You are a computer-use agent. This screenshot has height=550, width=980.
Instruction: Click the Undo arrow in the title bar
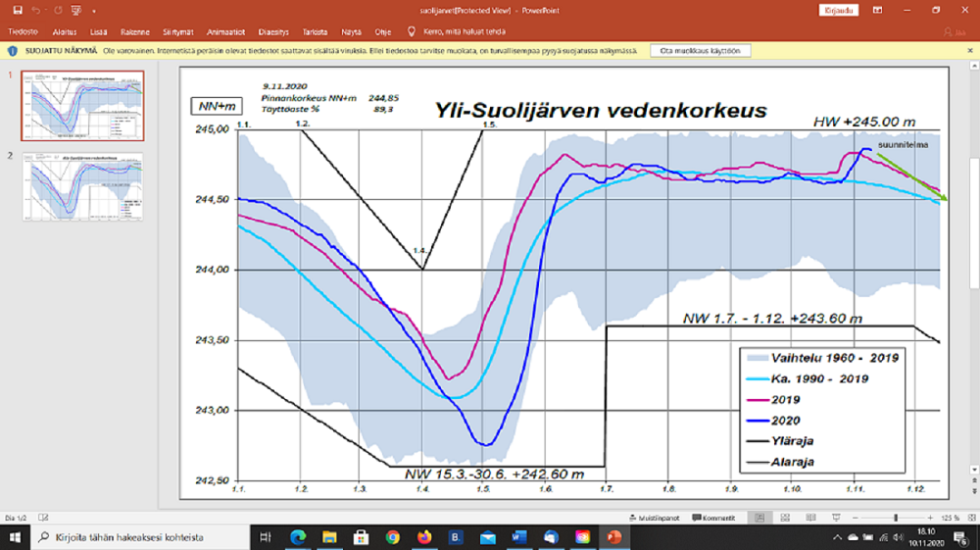coord(36,10)
